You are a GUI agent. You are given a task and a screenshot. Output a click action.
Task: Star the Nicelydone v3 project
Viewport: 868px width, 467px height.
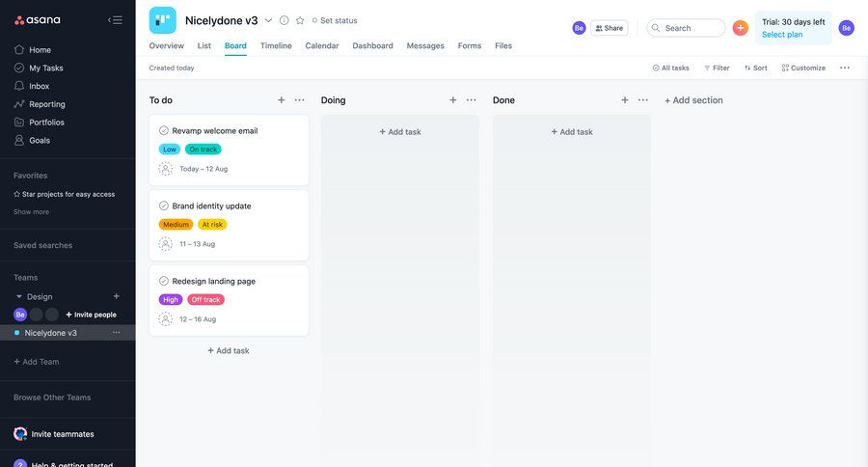[300, 20]
